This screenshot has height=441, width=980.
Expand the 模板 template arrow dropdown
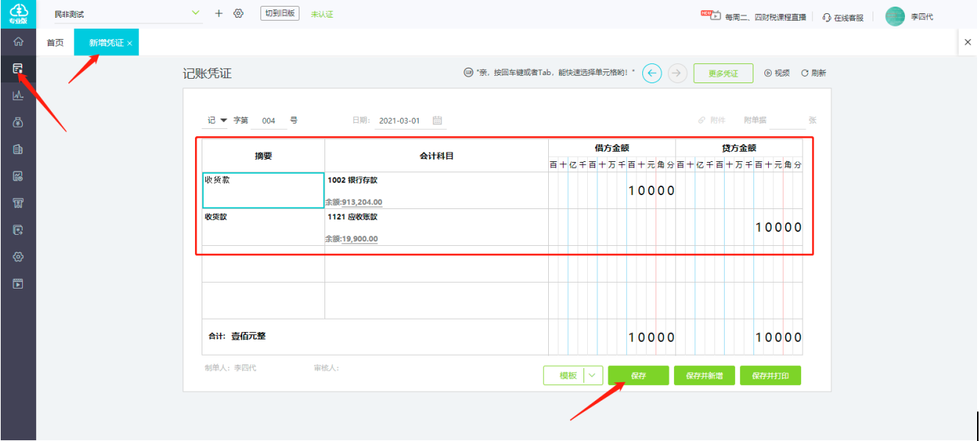594,375
